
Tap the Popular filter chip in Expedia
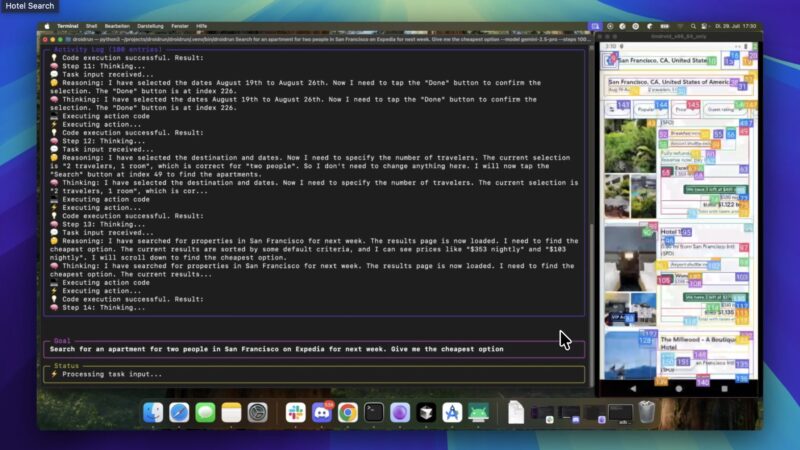click(648, 108)
